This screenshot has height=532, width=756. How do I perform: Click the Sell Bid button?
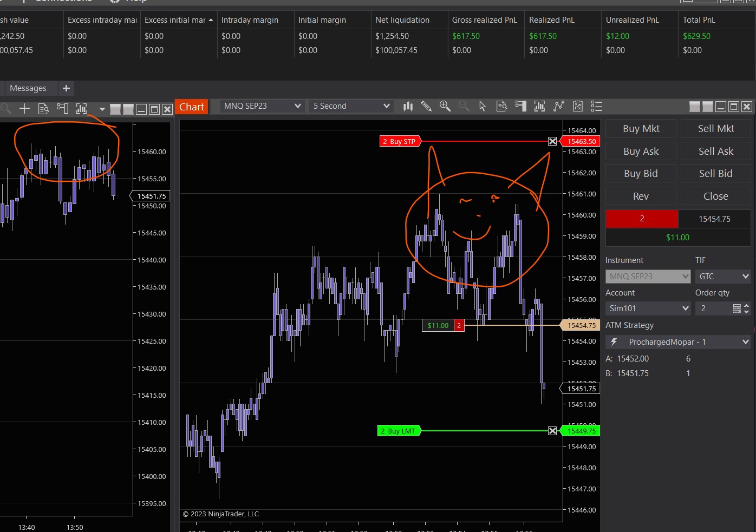pyautogui.click(x=716, y=174)
